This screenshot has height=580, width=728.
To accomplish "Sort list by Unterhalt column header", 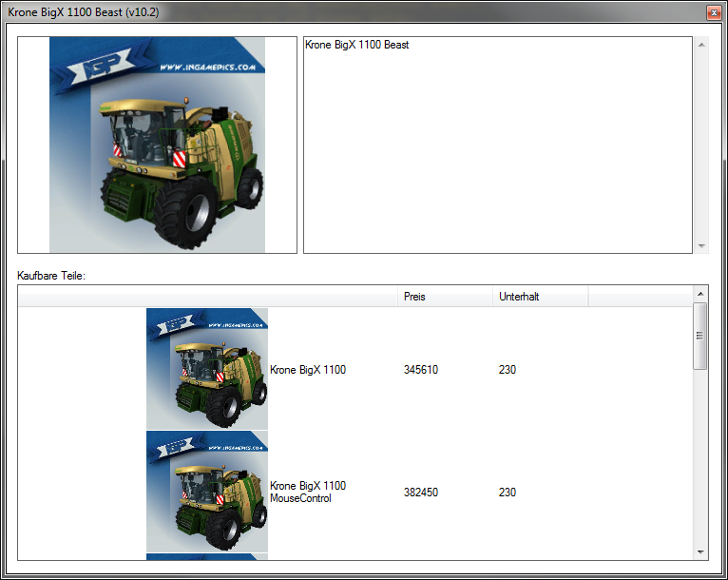I will click(541, 297).
